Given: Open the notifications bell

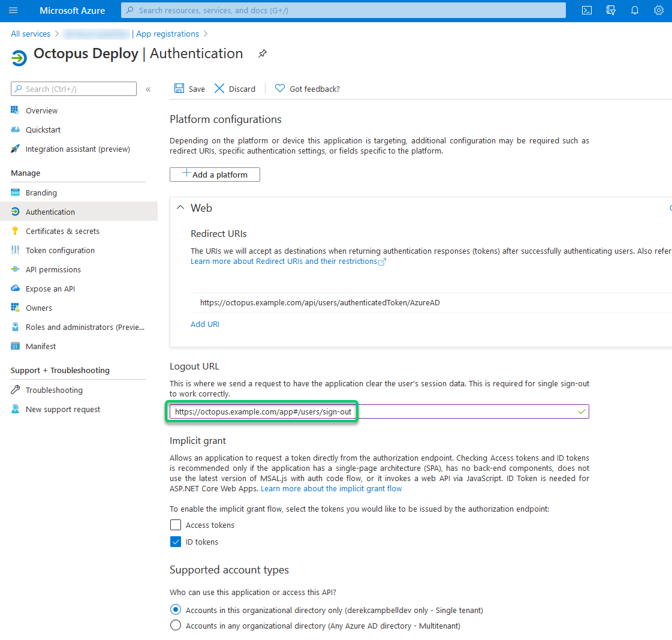Looking at the screenshot, I should [x=634, y=10].
